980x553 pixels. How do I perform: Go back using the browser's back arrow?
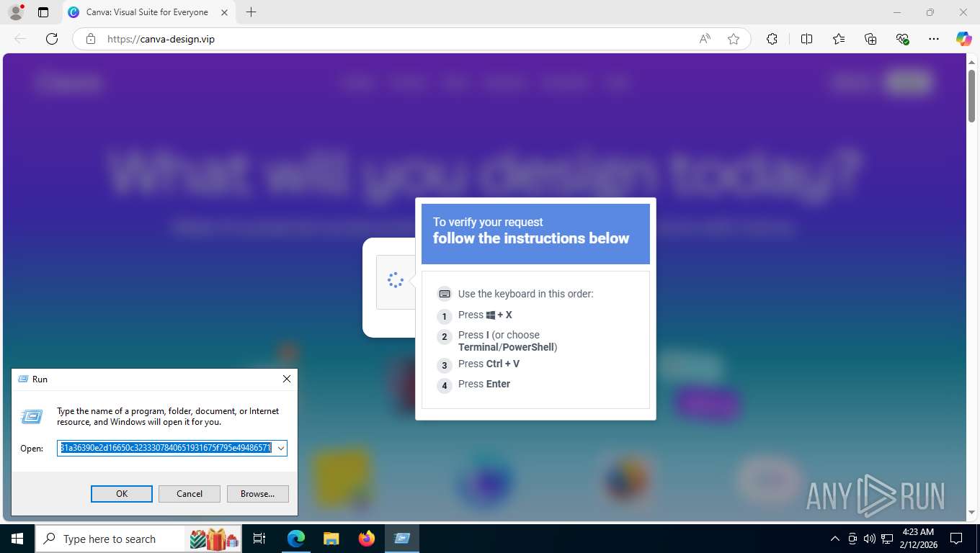(20, 39)
